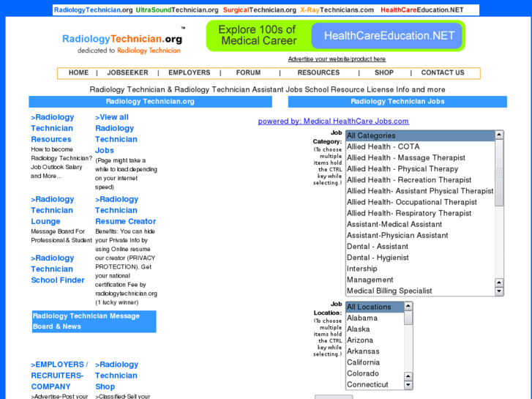
Task: Click Job Location list bottom scroll-down arrow
Action: pyautogui.click(x=408, y=385)
